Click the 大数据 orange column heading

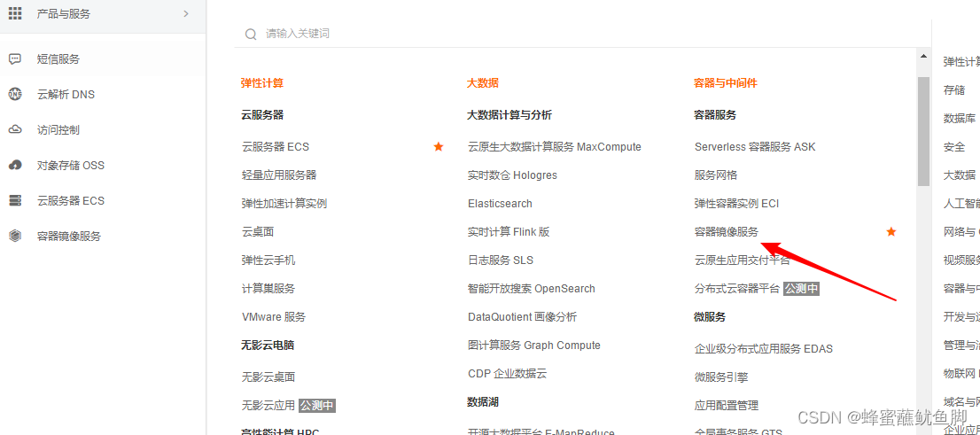point(483,83)
